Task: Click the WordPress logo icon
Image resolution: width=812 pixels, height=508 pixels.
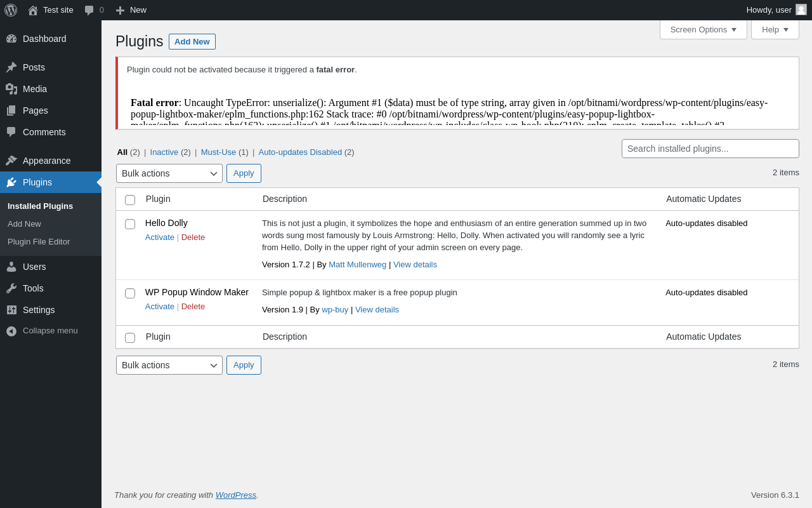Action: click(x=11, y=10)
